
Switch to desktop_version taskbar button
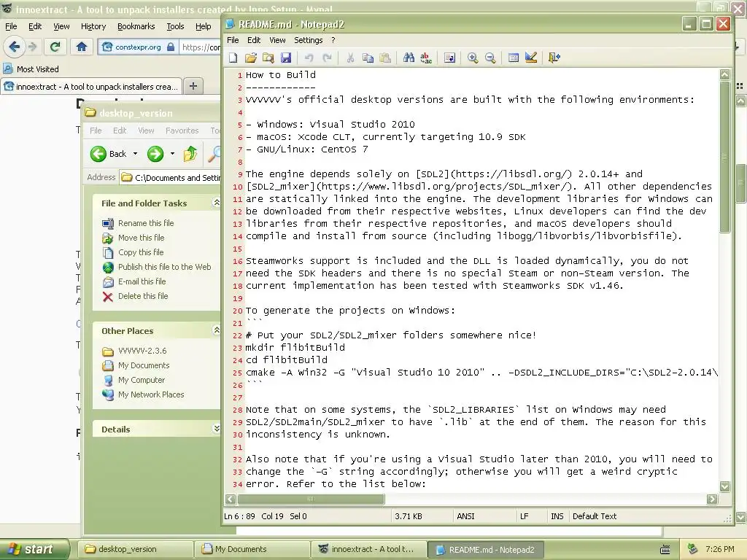134,549
